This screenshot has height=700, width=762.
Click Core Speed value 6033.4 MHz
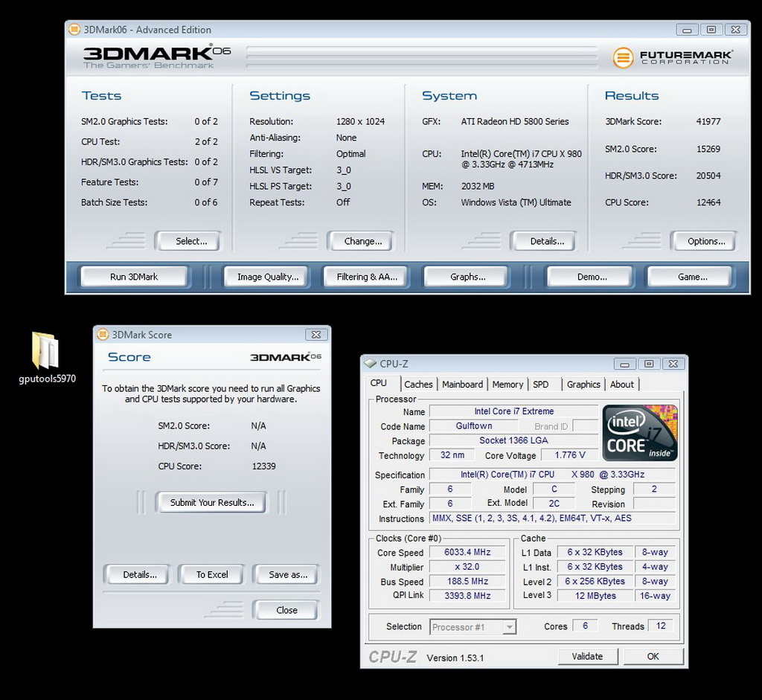tap(467, 552)
